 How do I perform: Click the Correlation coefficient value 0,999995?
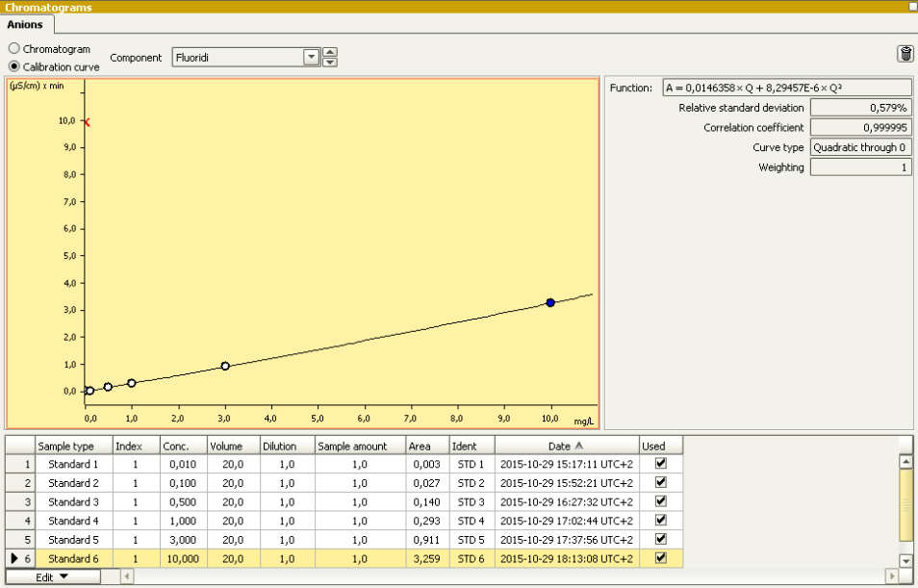[x=860, y=128]
